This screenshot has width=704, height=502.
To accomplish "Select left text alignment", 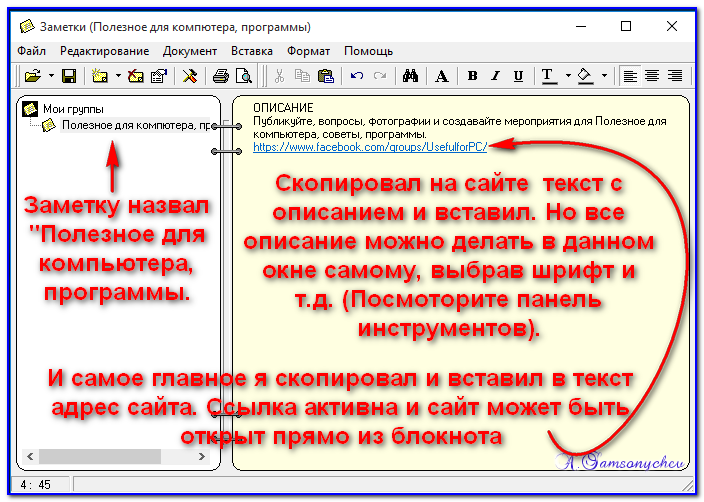I will tap(630, 76).
